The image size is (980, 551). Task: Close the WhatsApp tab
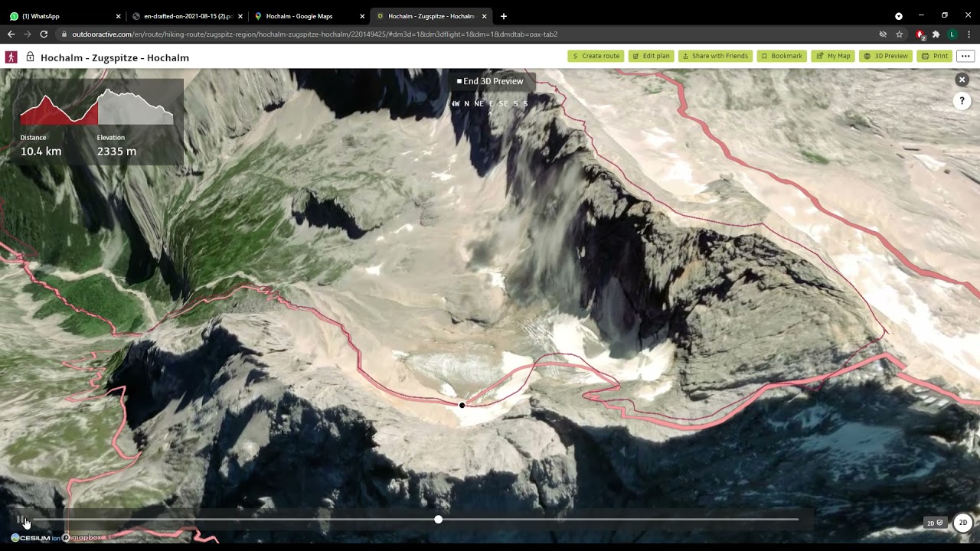(118, 16)
